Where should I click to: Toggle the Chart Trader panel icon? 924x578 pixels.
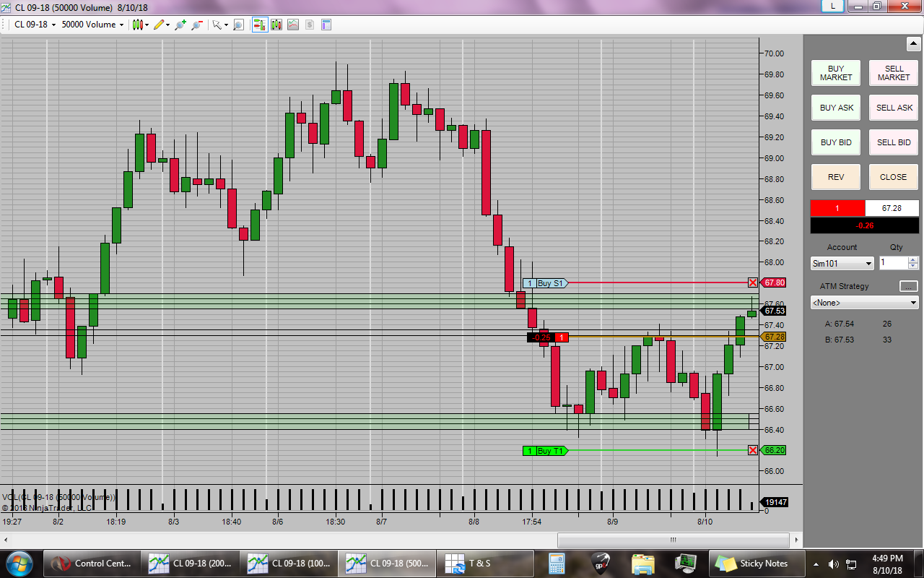(x=258, y=25)
